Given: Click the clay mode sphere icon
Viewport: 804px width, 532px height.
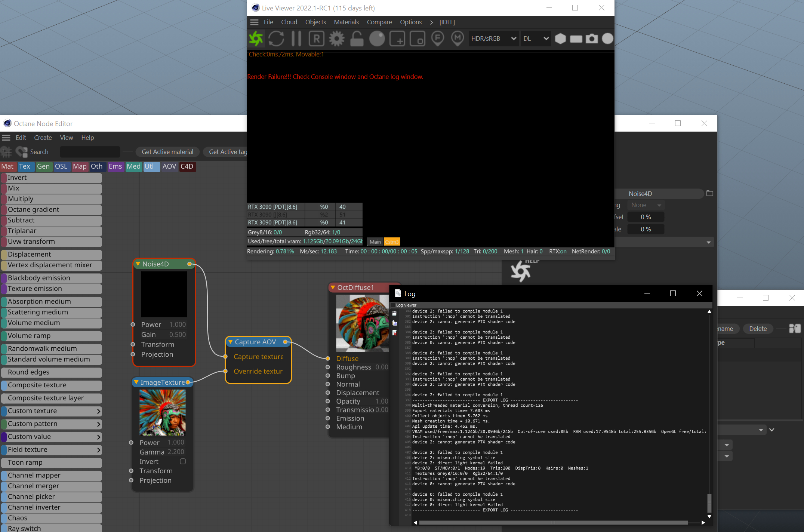Looking at the screenshot, I should [377, 39].
